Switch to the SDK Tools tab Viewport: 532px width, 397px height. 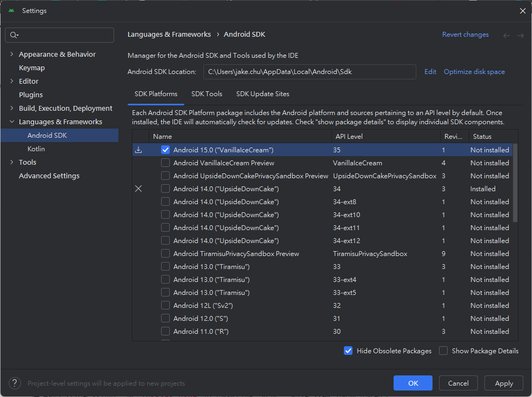pyautogui.click(x=207, y=94)
